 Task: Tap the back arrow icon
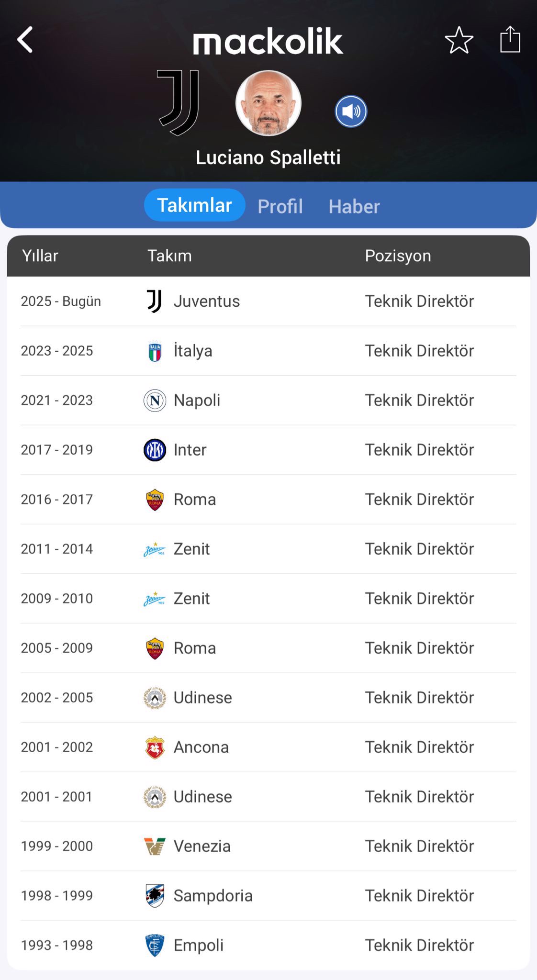[x=25, y=40]
